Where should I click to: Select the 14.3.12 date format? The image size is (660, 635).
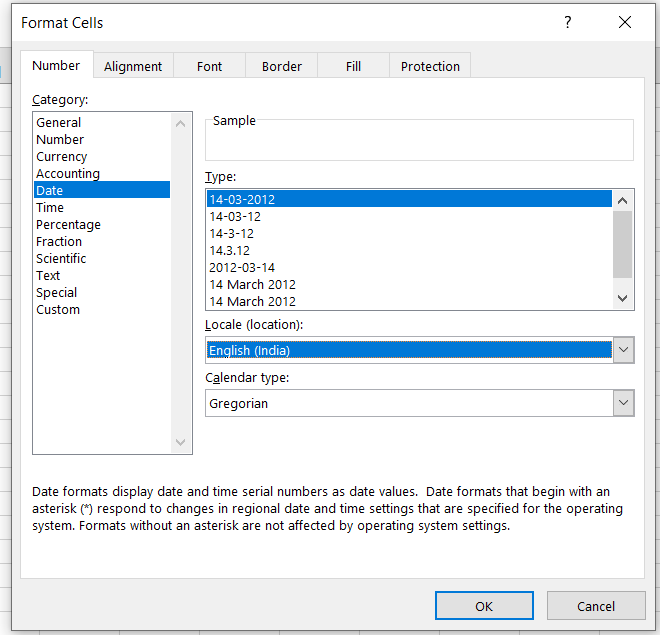(x=230, y=250)
